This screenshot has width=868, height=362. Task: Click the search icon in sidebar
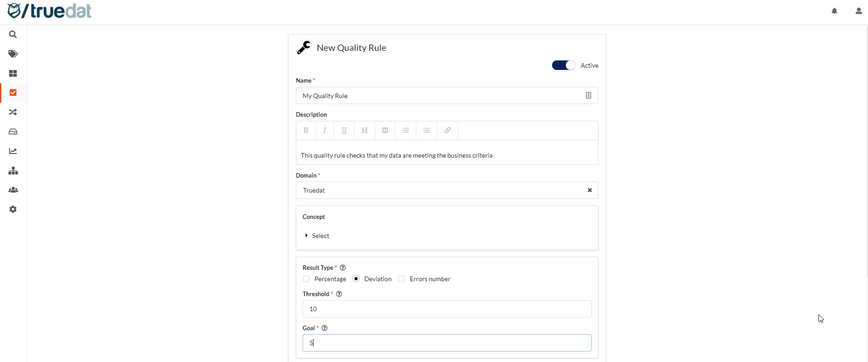(x=13, y=35)
